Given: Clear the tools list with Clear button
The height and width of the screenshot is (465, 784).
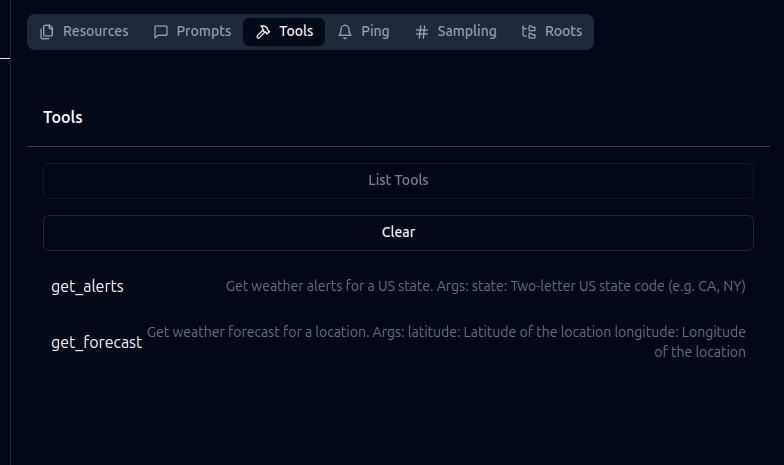Looking at the screenshot, I should tap(398, 232).
